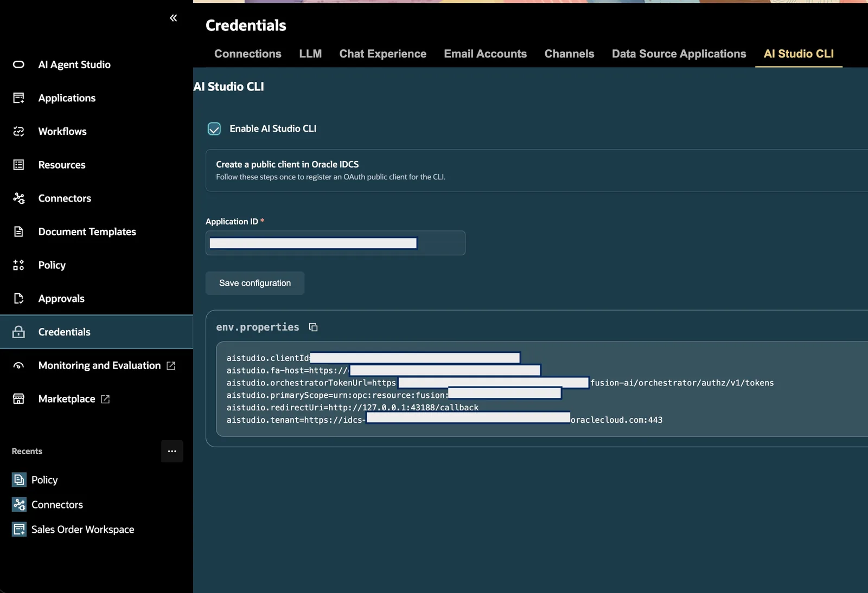
Task: Click the aistudio.redirectUri line in env.properties
Action: tap(353, 408)
